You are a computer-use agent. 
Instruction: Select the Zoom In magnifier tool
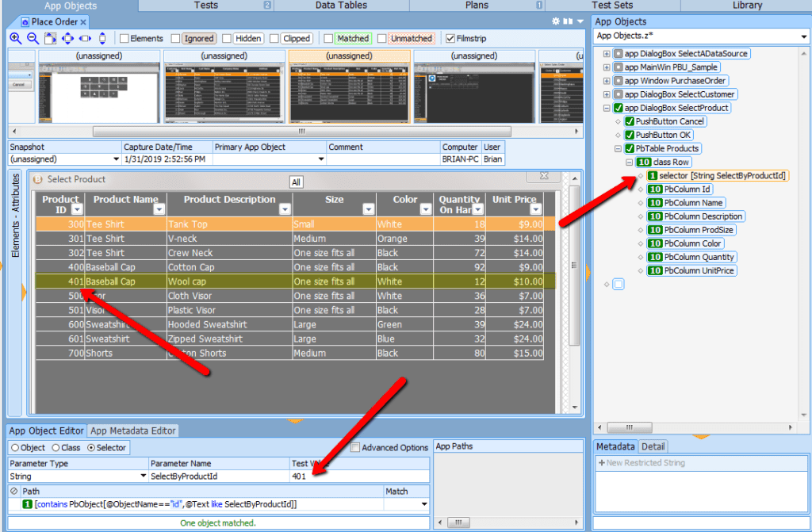tap(15, 38)
